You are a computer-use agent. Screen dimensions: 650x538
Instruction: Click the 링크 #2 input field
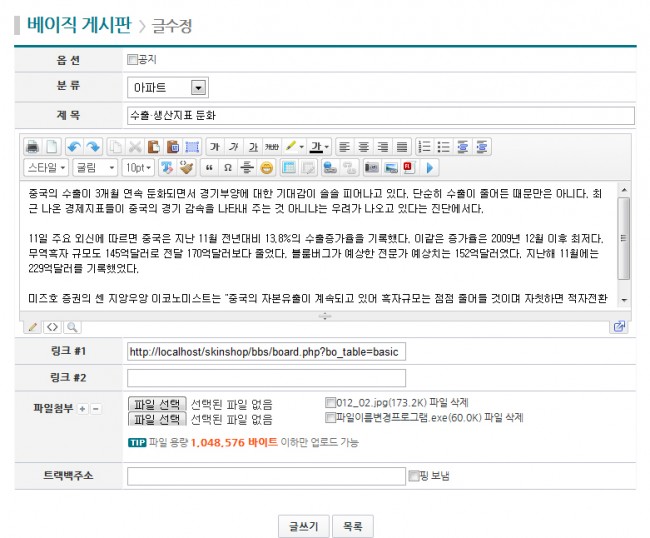[x=266, y=378]
